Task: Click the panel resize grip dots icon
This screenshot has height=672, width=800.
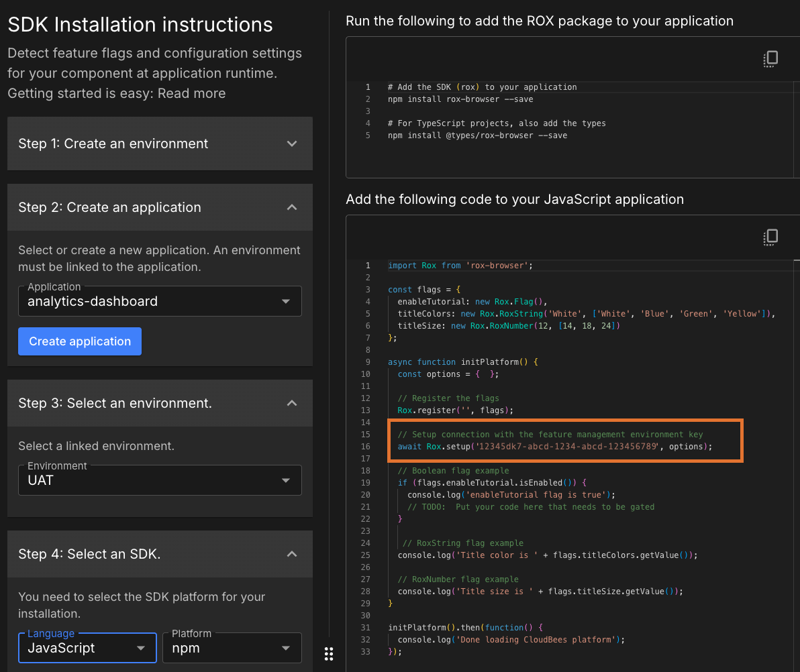Action: [x=329, y=654]
